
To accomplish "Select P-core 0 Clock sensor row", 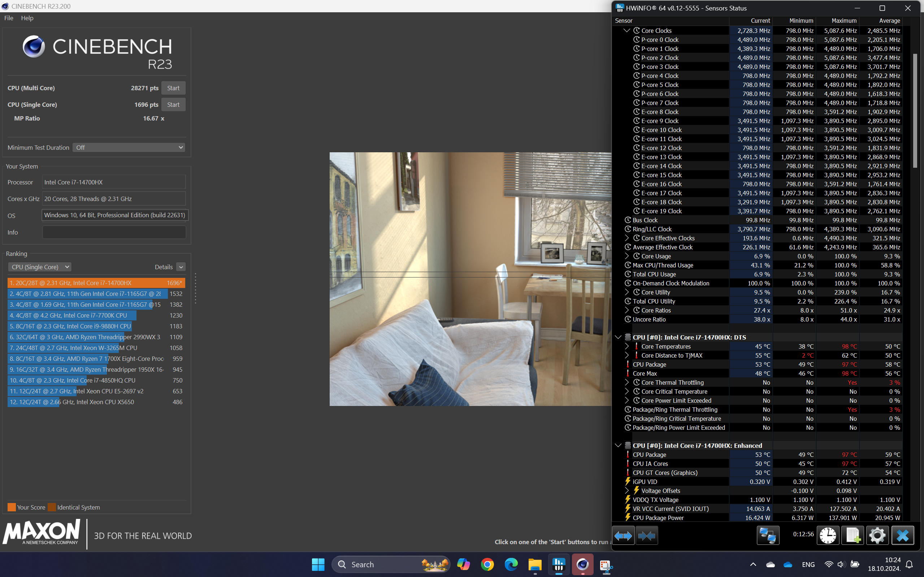I will click(x=758, y=40).
